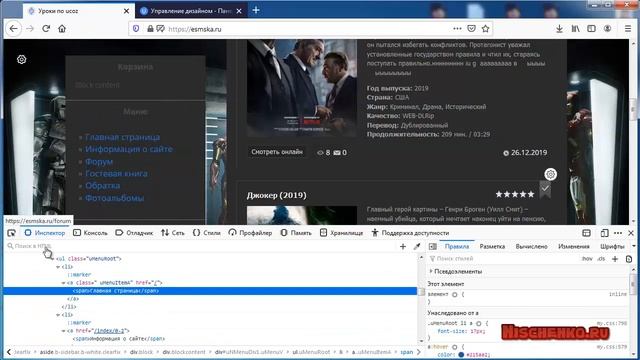Toggle the browser sidebar view
This screenshot has width=640, height=360.
tap(591, 29)
